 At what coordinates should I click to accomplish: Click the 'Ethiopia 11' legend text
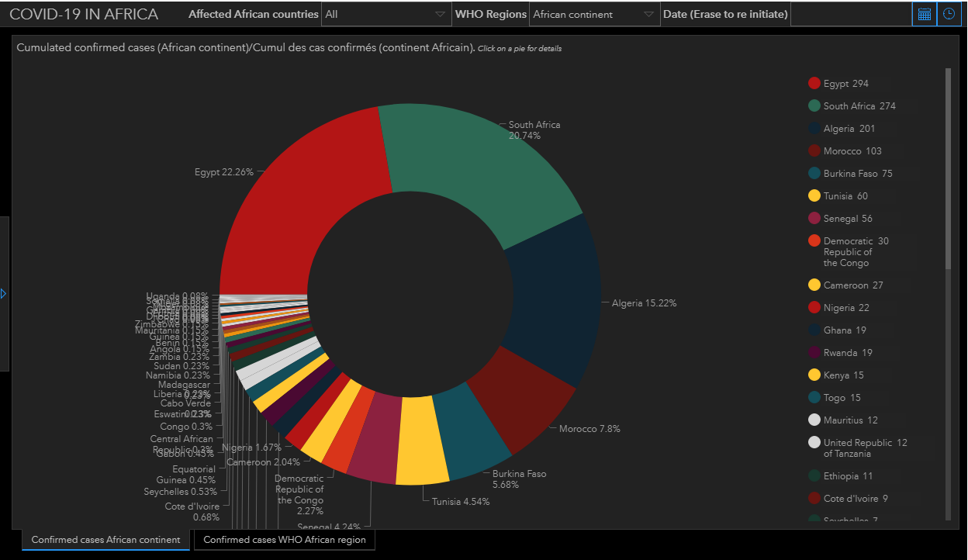point(849,476)
